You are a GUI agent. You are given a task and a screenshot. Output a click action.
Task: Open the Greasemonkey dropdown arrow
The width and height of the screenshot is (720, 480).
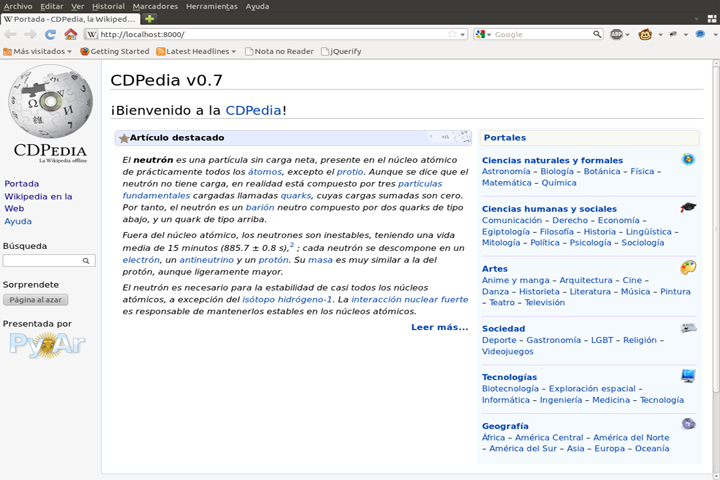point(660,34)
